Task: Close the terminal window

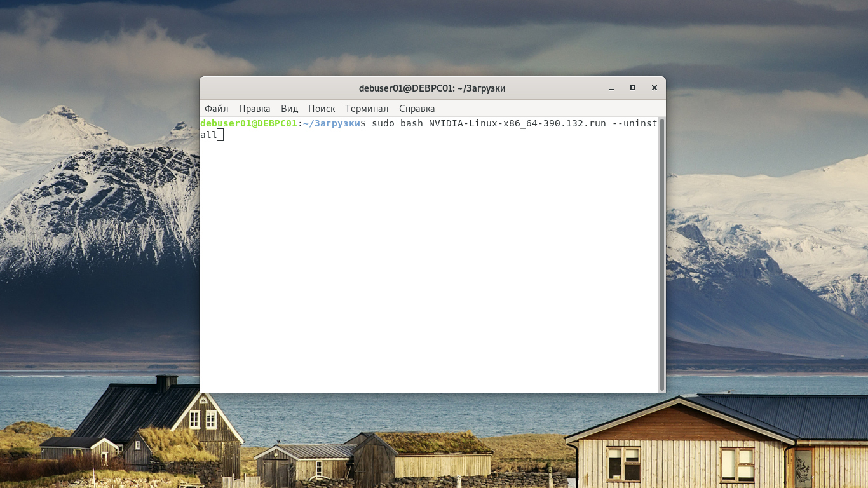Action: click(654, 88)
